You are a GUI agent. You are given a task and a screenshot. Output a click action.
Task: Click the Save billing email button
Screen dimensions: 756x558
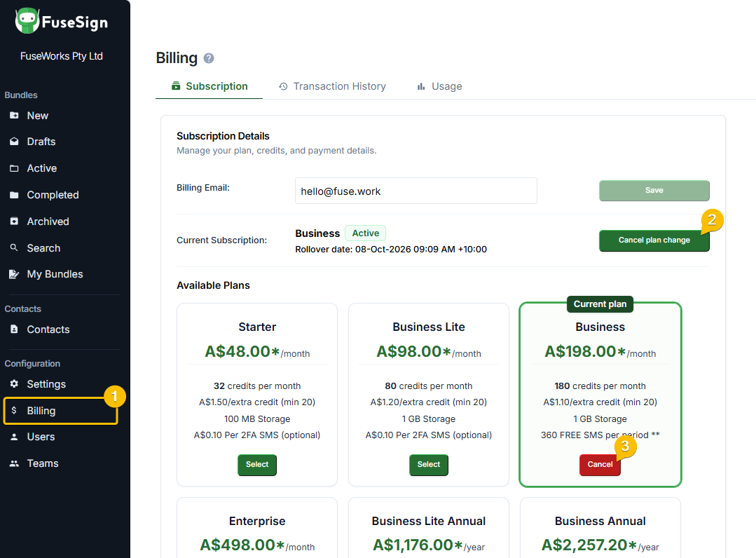[654, 191]
